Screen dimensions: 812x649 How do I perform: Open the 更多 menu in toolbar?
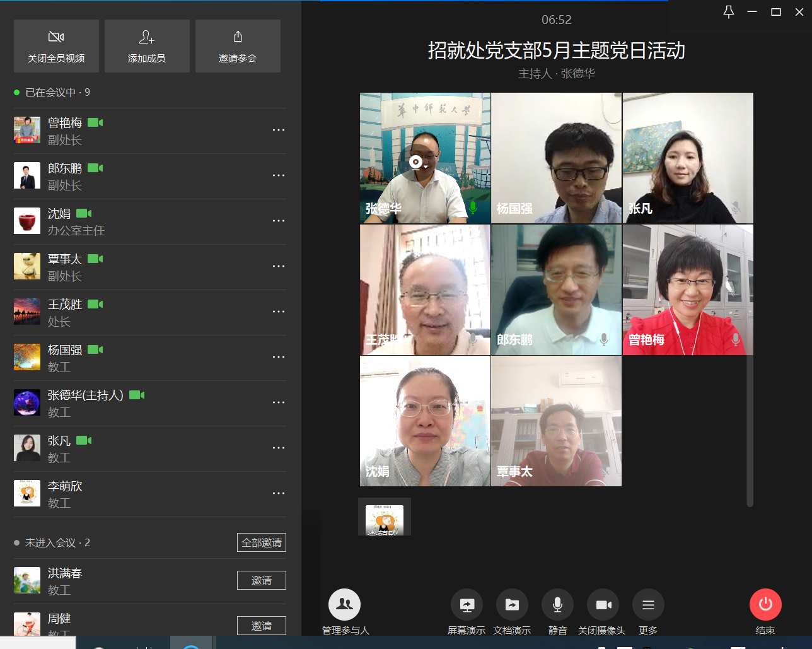648,605
